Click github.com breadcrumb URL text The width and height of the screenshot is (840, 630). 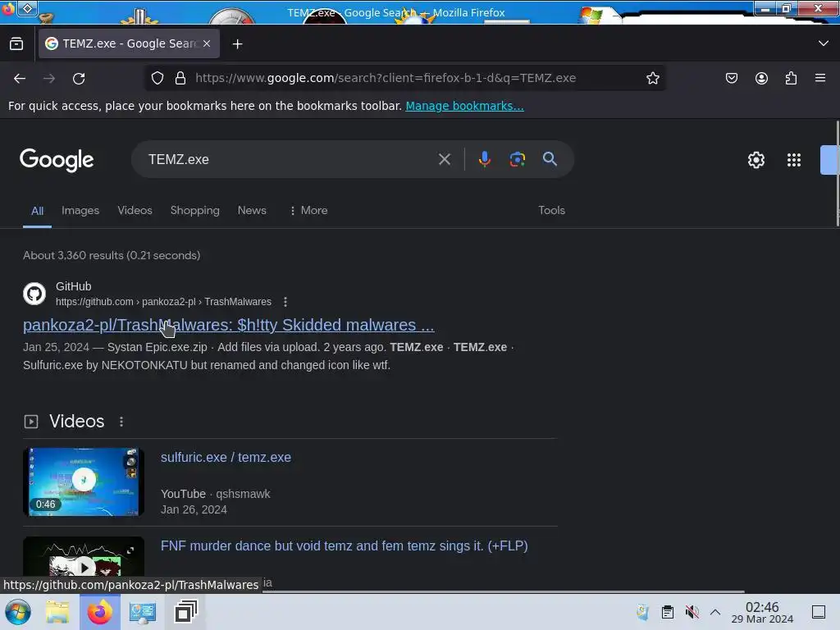tap(163, 302)
